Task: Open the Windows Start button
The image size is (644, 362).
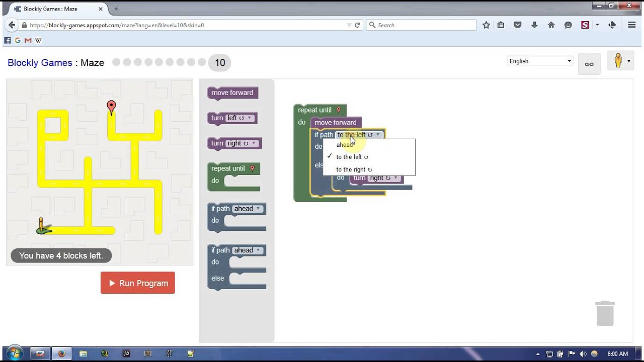Action: point(14,353)
